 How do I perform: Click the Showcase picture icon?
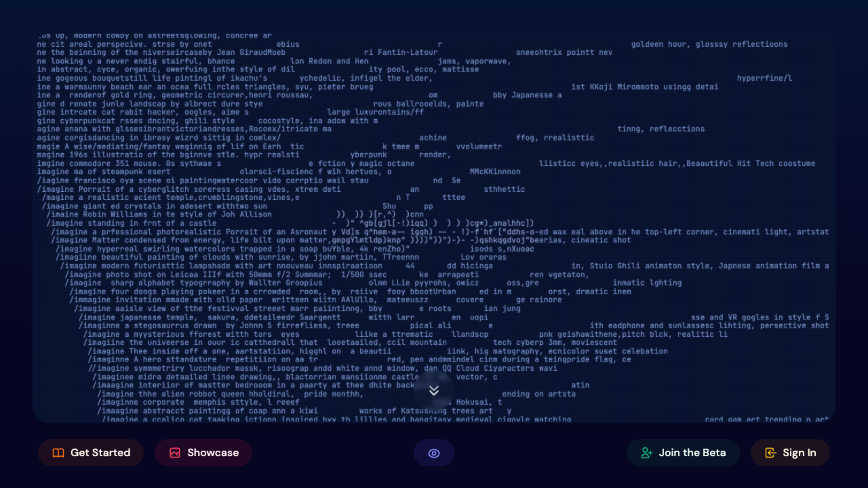[x=175, y=453]
